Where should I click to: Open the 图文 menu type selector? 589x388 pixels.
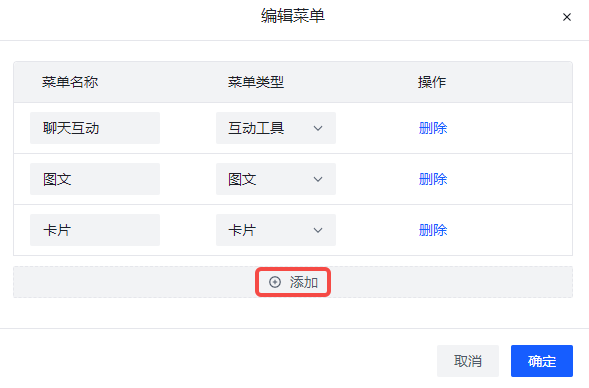(x=276, y=179)
